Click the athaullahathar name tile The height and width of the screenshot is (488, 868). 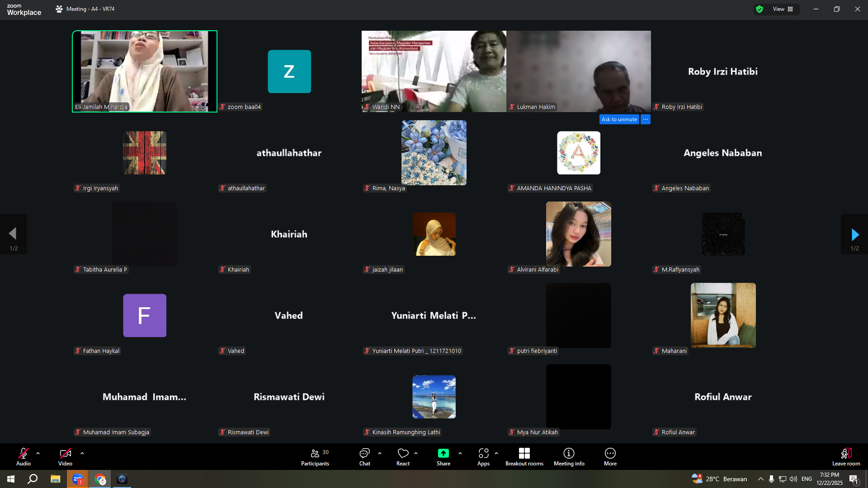[x=289, y=153]
